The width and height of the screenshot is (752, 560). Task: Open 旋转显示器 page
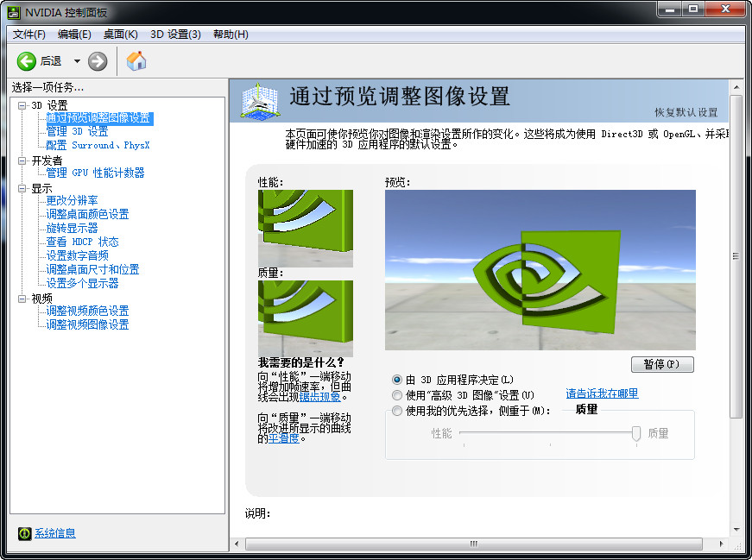pos(72,228)
